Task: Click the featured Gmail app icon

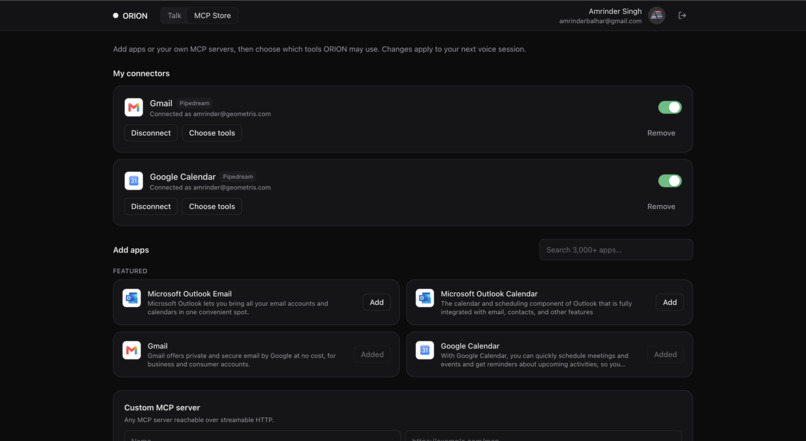Action: pos(132,350)
